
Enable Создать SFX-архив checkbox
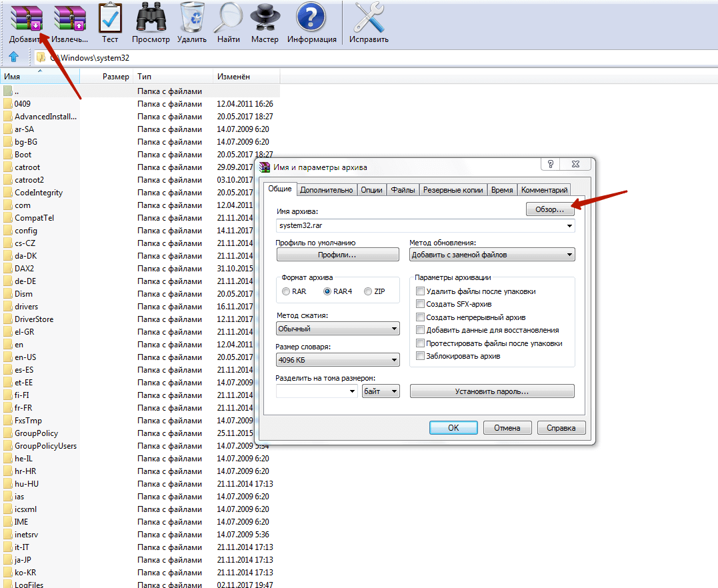pos(420,304)
